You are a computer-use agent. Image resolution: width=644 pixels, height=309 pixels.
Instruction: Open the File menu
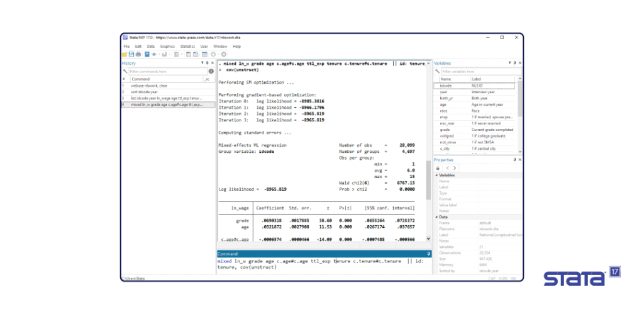click(126, 47)
